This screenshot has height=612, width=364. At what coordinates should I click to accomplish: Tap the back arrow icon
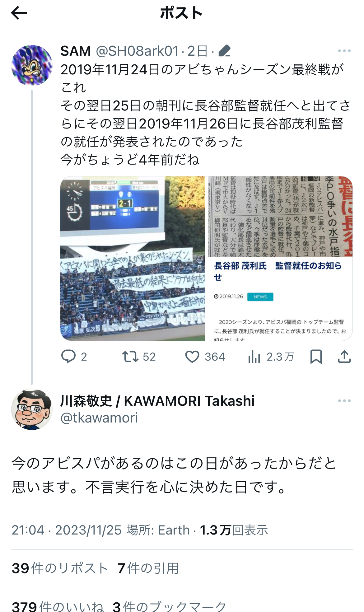[x=19, y=13]
